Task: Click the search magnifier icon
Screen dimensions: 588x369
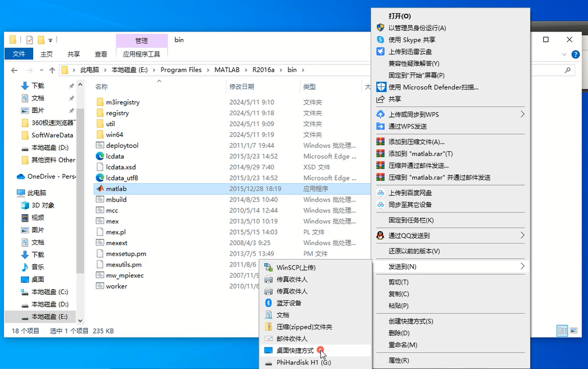Action: (x=568, y=70)
